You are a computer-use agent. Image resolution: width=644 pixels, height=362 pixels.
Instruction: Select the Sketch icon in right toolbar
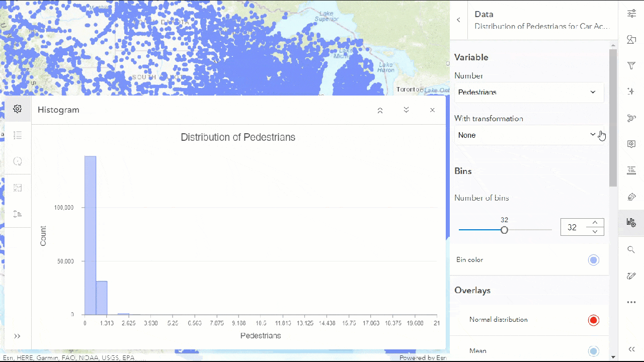pyautogui.click(x=632, y=276)
